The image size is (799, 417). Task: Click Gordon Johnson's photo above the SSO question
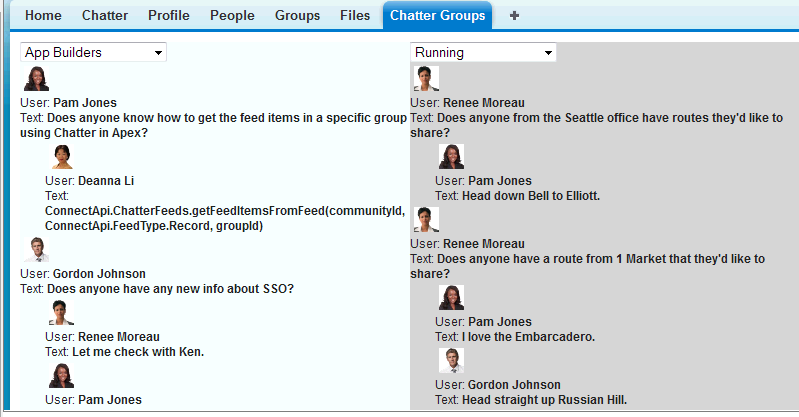[36, 249]
